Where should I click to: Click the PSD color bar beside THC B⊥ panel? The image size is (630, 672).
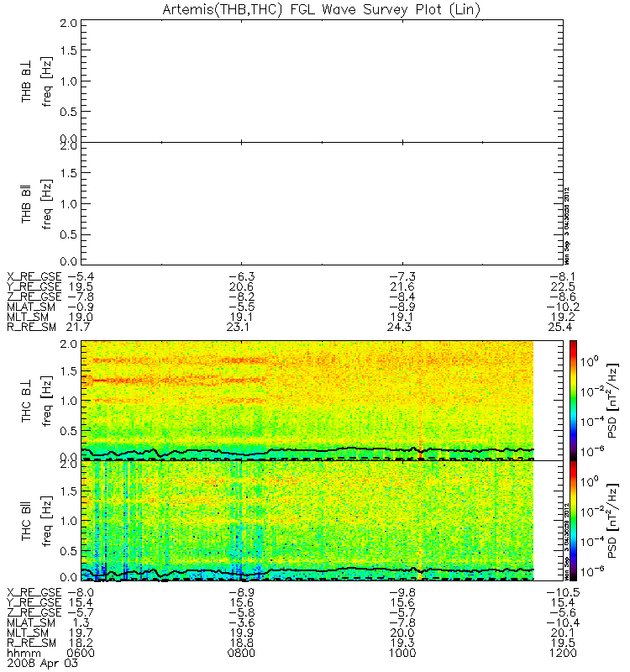tap(573, 401)
